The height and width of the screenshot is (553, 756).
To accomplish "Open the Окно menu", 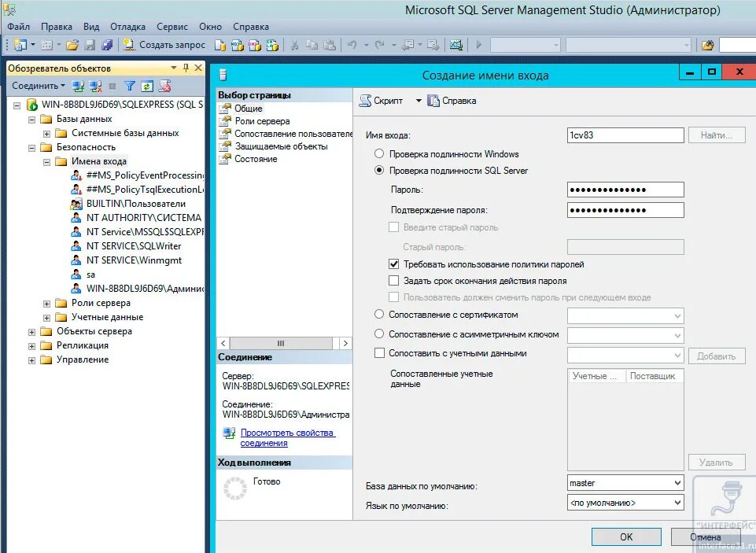I will [210, 27].
